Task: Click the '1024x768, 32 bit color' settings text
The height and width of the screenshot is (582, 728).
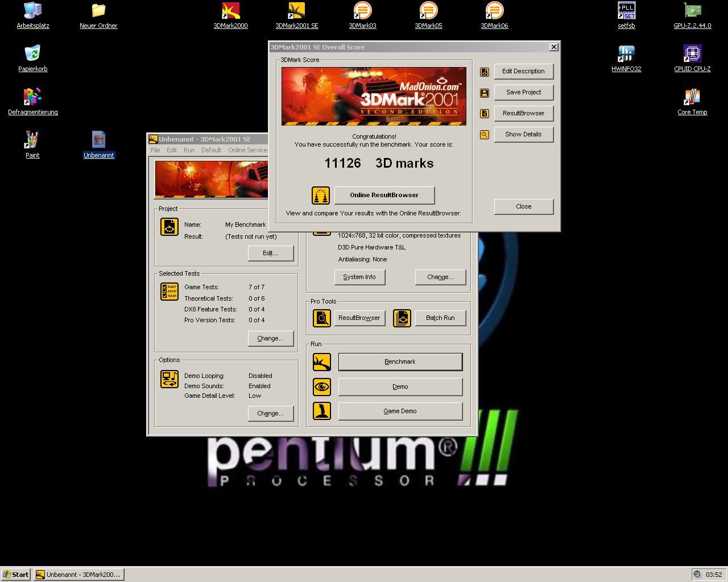Action: pyautogui.click(x=399, y=235)
